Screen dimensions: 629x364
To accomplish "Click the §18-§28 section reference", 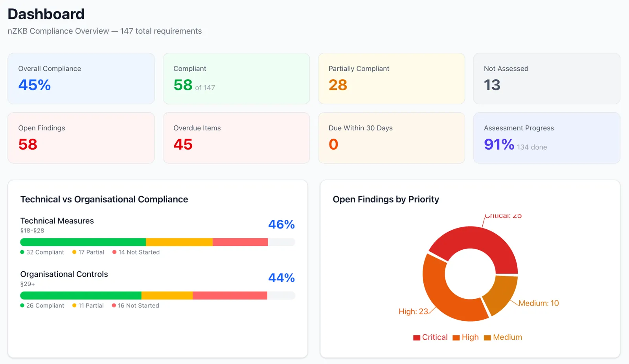I will coord(32,230).
